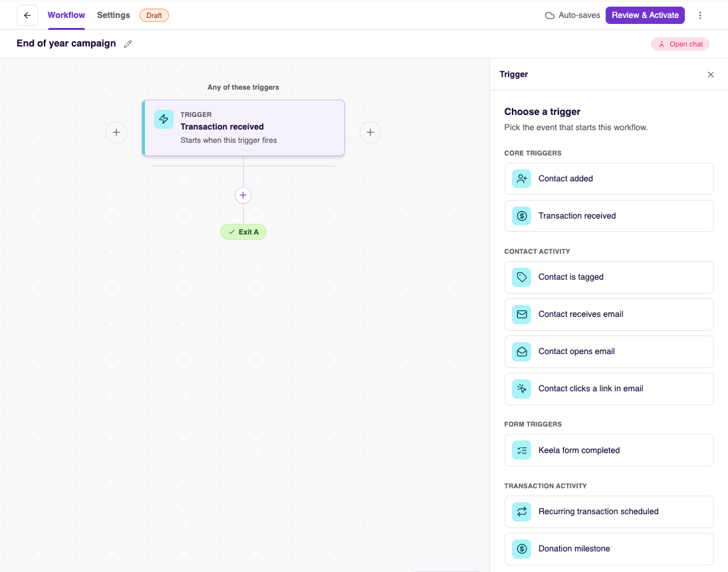Add trigger with right plus button
Image resolution: width=728 pixels, height=572 pixels.
[370, 133]
